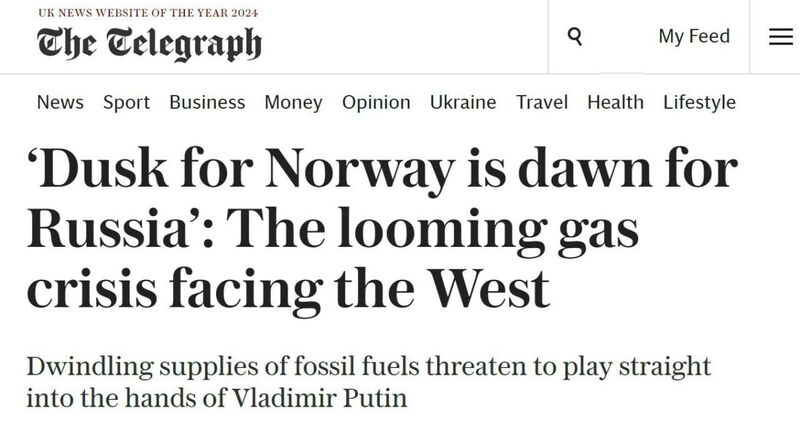Click the 'UK News Website of the Year 2024' tagline
Viewport: 800px width, 443px height.
click(x=148, y=13)
